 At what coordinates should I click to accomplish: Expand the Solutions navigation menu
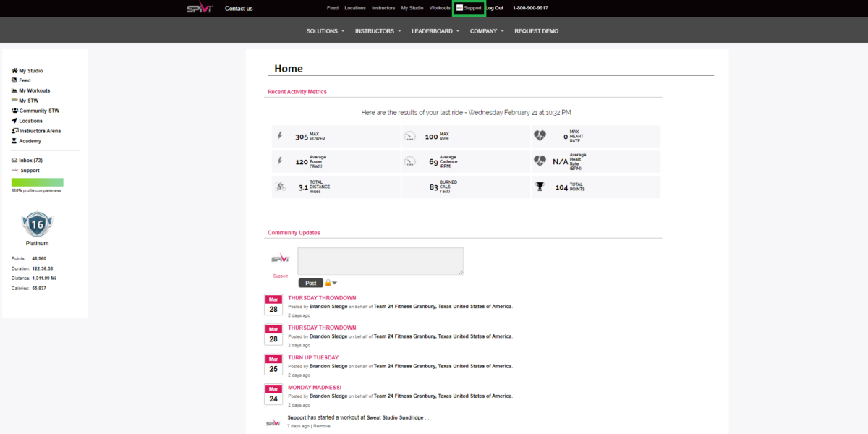pos(325,31)
